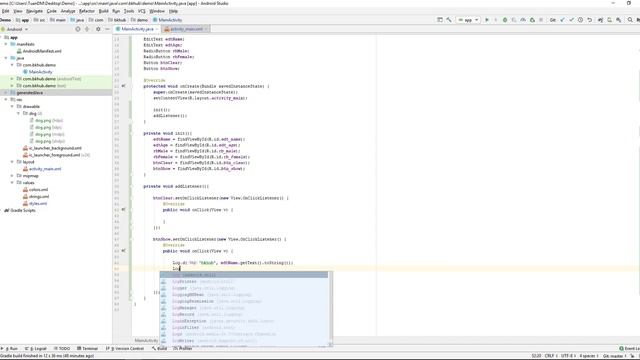Viewport: 640px width, 360px height.
Task: Click the java breadcrumb in navigation bar
Action: [77, 20]
